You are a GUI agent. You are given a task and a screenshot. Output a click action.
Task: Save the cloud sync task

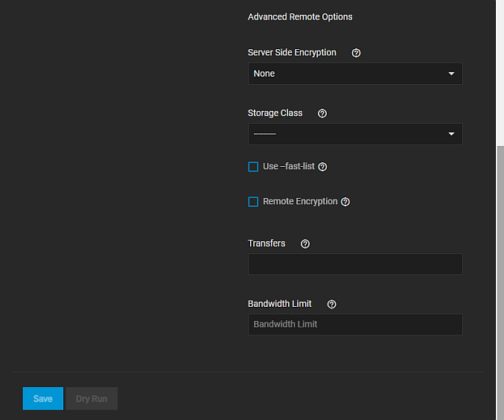(43, 398)
